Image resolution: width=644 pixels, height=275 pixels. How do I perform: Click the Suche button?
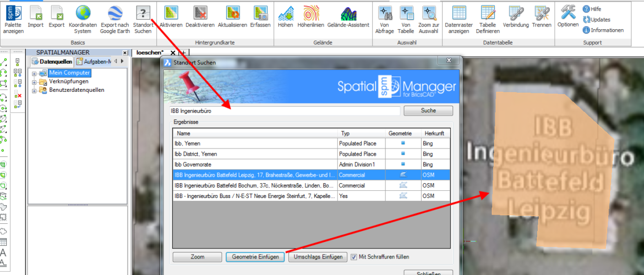tap(428, 111)
